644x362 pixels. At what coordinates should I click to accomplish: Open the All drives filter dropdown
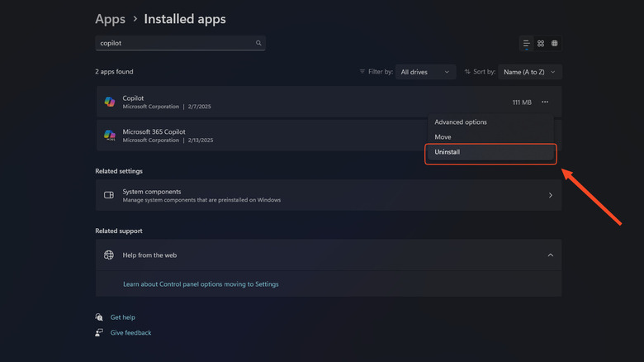pos(425,72)
